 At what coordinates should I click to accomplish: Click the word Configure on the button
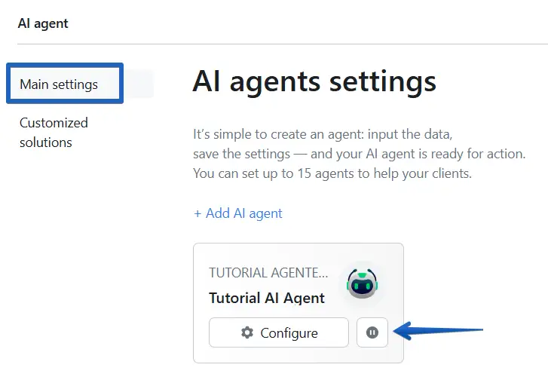pos(289,332)
